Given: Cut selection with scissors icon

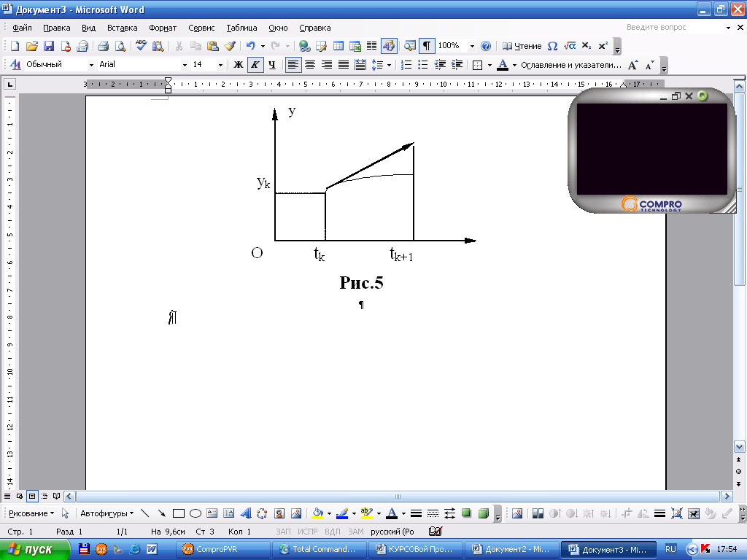Looking at the screenshot, I should pyautogui.click(x=179, y=46).
